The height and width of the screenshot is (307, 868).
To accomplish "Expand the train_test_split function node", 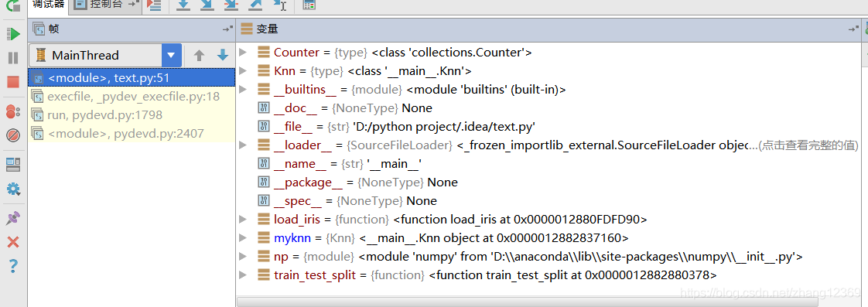I will (x=242, y=275).
